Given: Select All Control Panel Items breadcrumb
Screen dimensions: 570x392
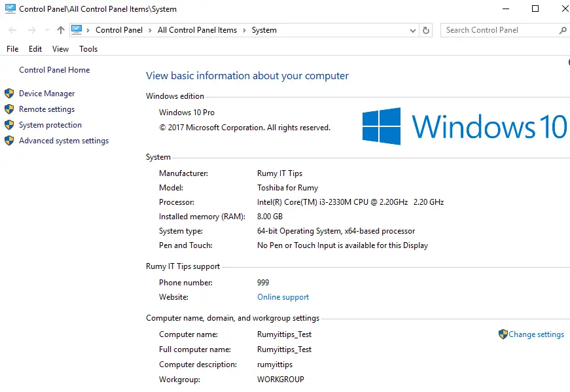Looking at the screenshot, I should [x=197, y=30].
